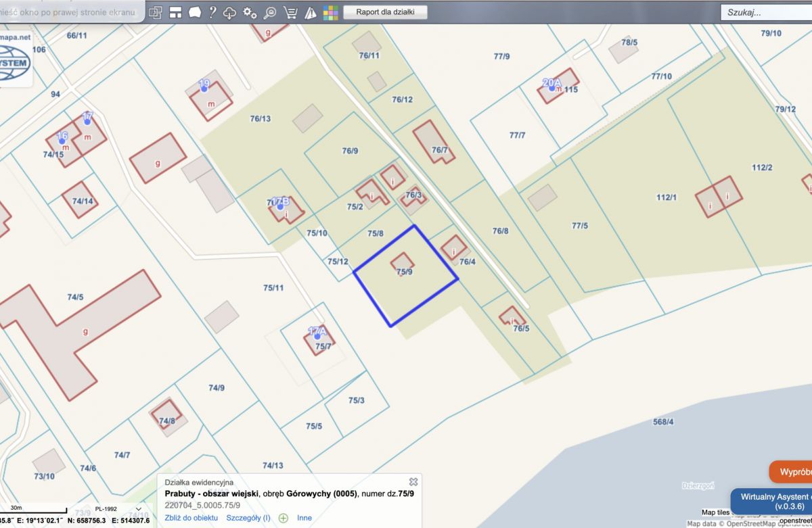Open the 'Szczegóły (I)' link

248,518
